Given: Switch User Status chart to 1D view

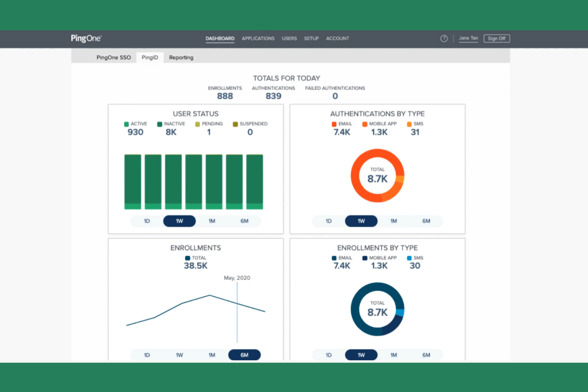Looking at the screenshot, I should click(x=147, y=221).
